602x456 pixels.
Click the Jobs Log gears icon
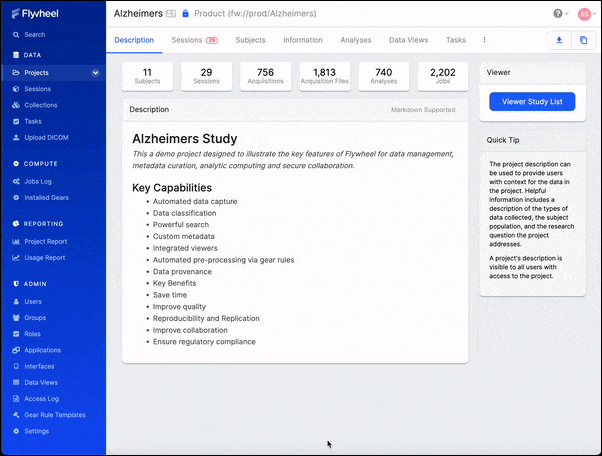[x=16, y=181]
